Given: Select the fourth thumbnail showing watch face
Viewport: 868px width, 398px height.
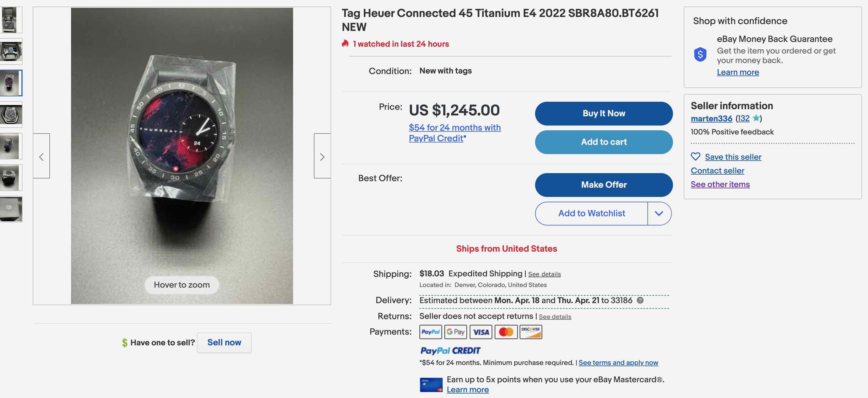Looking at the screenshot, I should [x=11, y=115].
